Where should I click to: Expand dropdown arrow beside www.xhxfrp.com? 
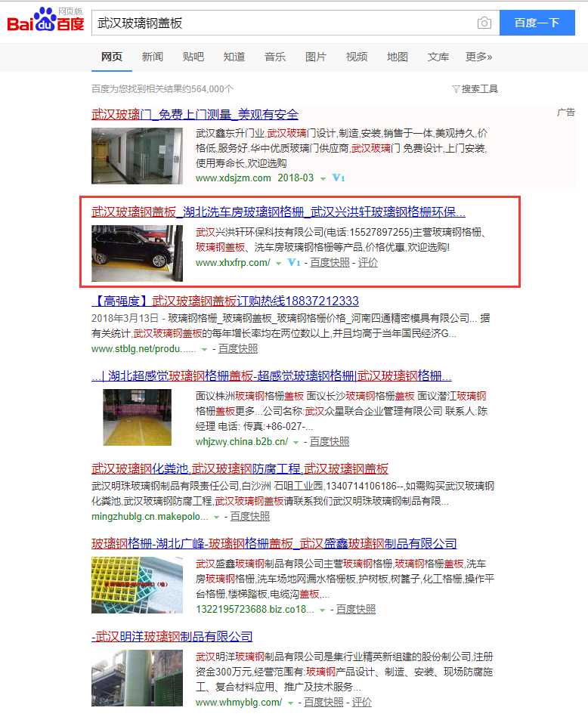click(x=278, y=264)
